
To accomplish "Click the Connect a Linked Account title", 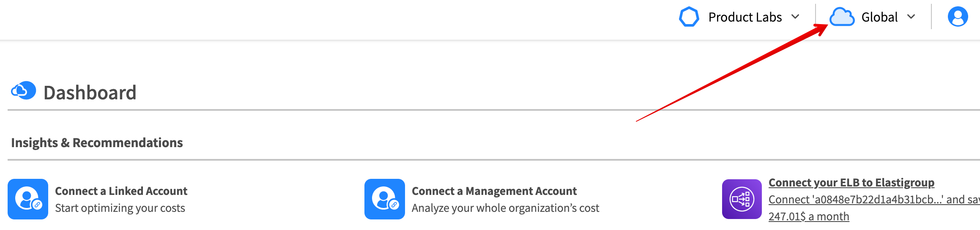I will tap(121, 191).
